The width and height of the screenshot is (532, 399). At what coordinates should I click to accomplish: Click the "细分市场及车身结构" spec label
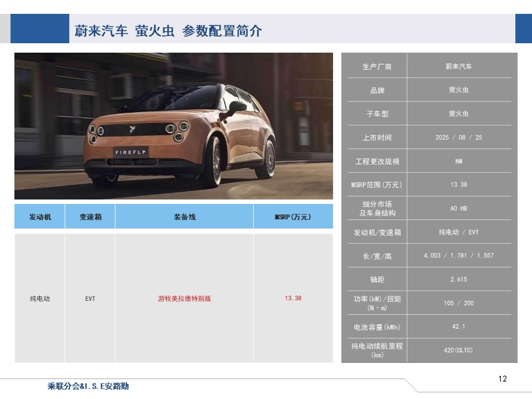377,209
